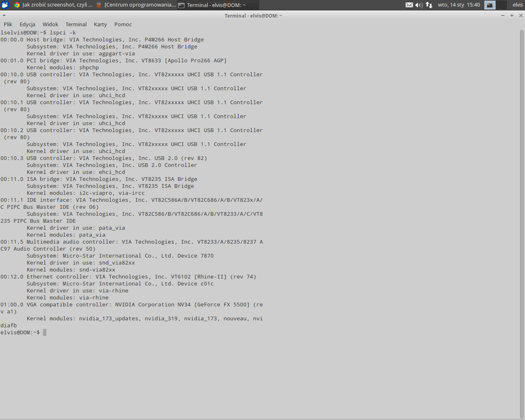Click 'Kernel driver in use: via-rhine'
The width and height of the screenshot is (525, 420).
(78, 290)
